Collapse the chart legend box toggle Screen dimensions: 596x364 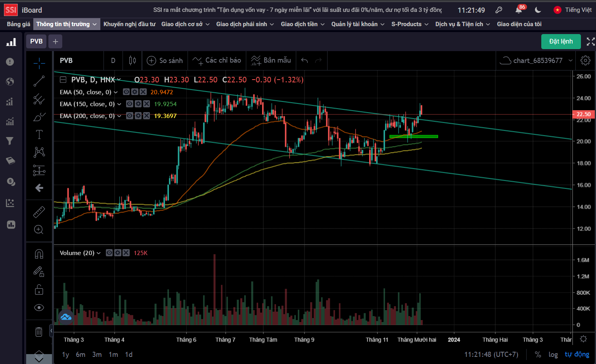pyautogui.click(x=63, y=80)
